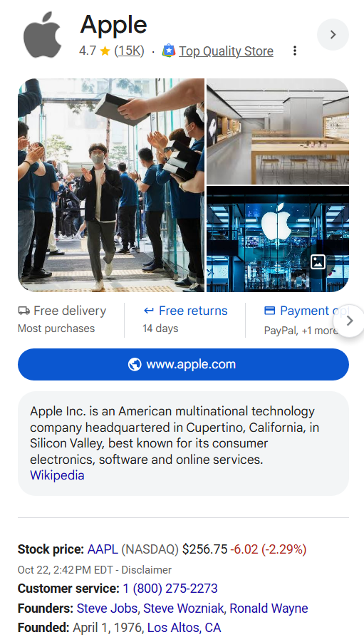Click the payment card icon
Viewport: 364px width, 637px height.
(x=270, y=311)
